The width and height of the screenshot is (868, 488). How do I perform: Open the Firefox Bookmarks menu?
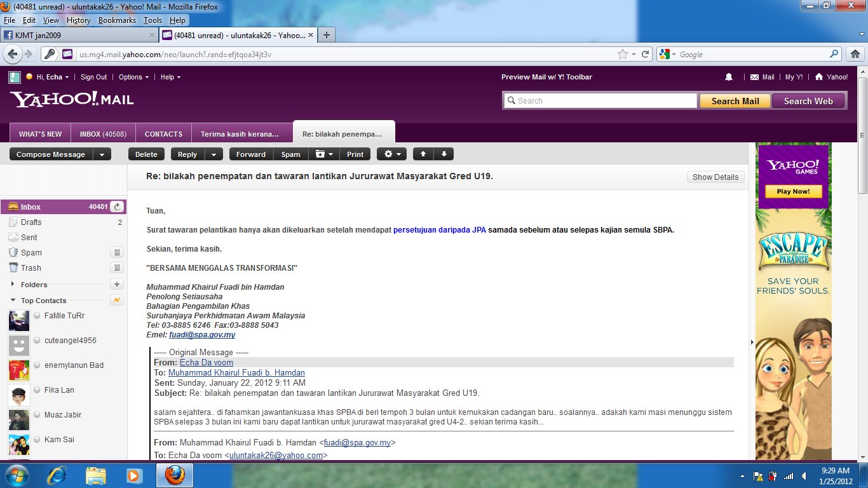coord(117,20)
